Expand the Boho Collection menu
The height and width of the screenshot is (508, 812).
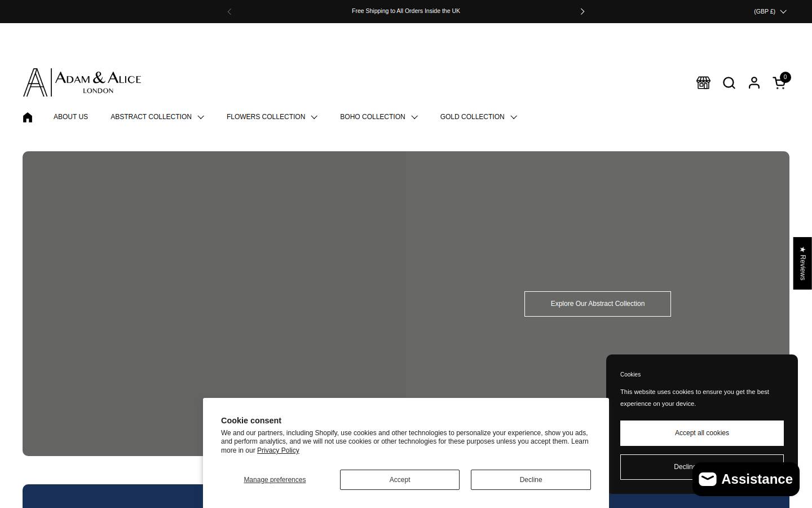379,117
